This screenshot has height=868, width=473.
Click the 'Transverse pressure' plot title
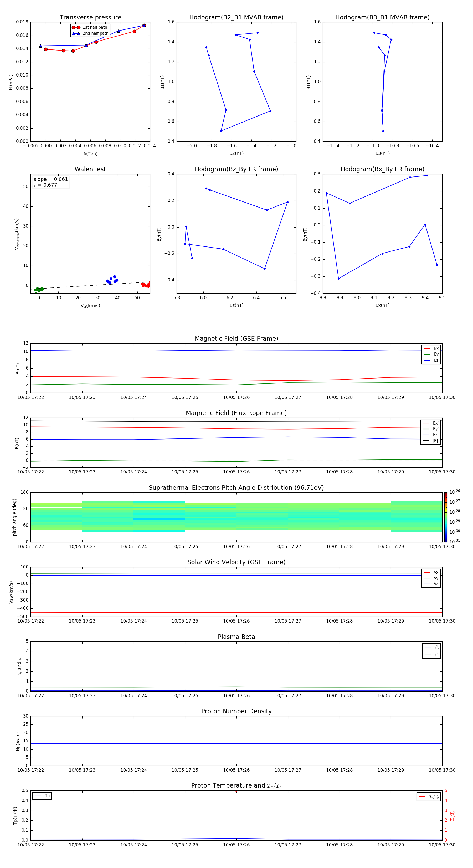tap(90, 18)
